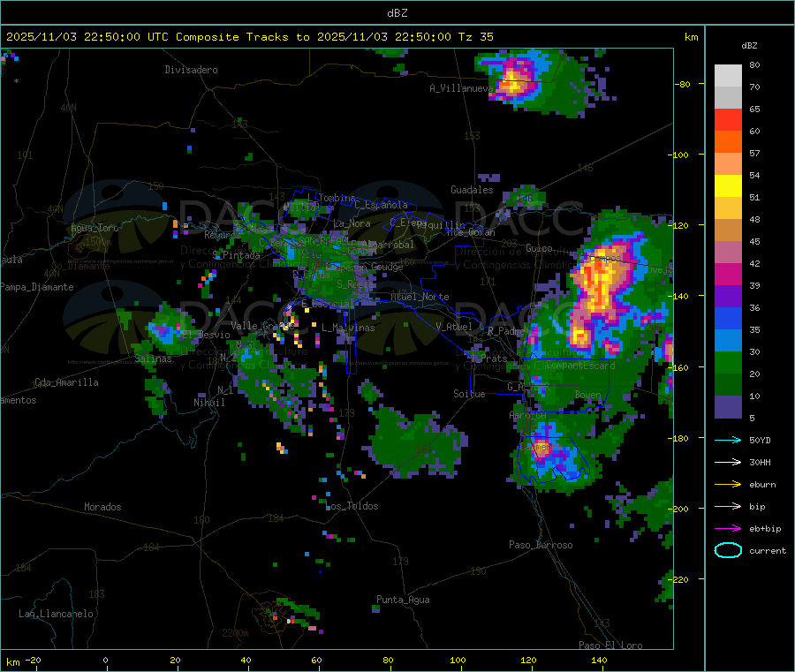
Task: Click the cyan 50YD track arrow icon
Action: (728, 440)
